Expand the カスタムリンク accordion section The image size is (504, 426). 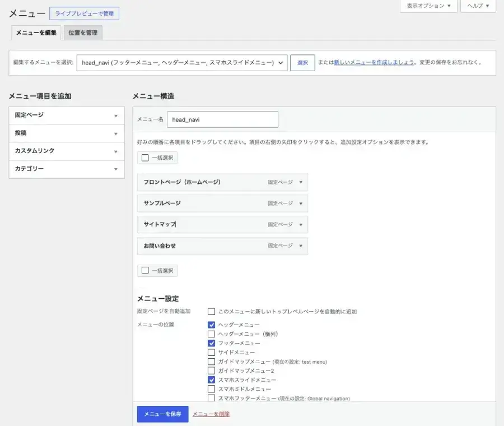tap(67, 151)
